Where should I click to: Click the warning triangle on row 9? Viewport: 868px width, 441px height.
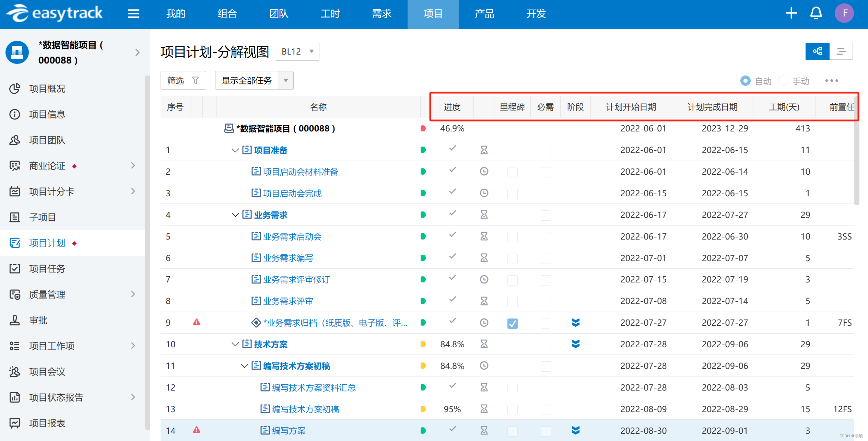(197, 322)
